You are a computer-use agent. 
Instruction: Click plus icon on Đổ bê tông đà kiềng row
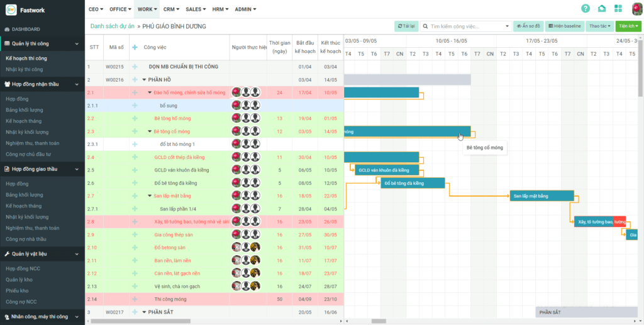(x=135, y=182)
